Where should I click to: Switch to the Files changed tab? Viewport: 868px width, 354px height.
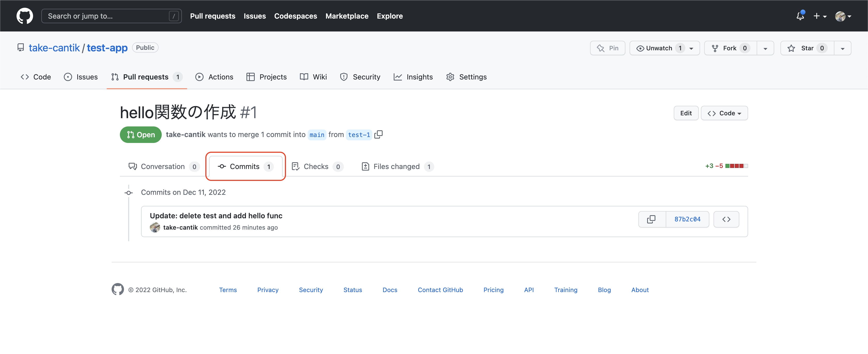pos(397,166)
